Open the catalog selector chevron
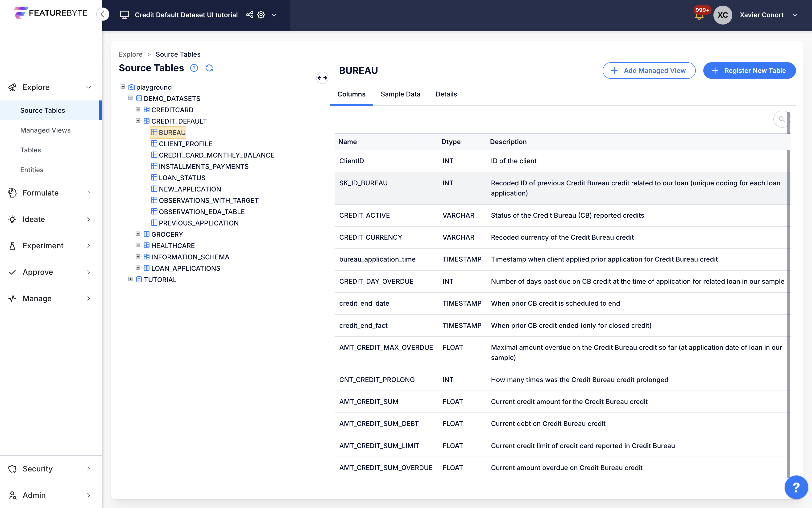 (x=274, y=15)
